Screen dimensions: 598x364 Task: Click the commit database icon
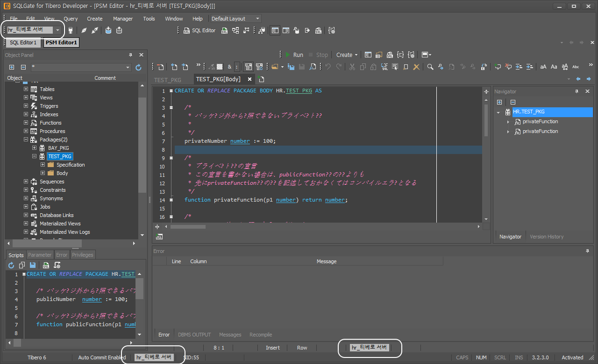click(108, 30)
